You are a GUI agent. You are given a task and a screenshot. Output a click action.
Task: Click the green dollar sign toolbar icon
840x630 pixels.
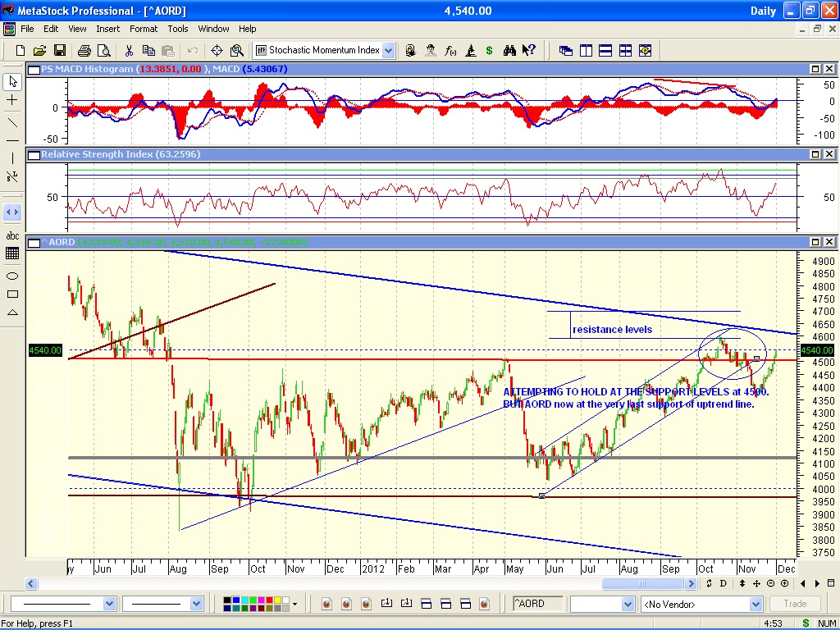[489, 50]
